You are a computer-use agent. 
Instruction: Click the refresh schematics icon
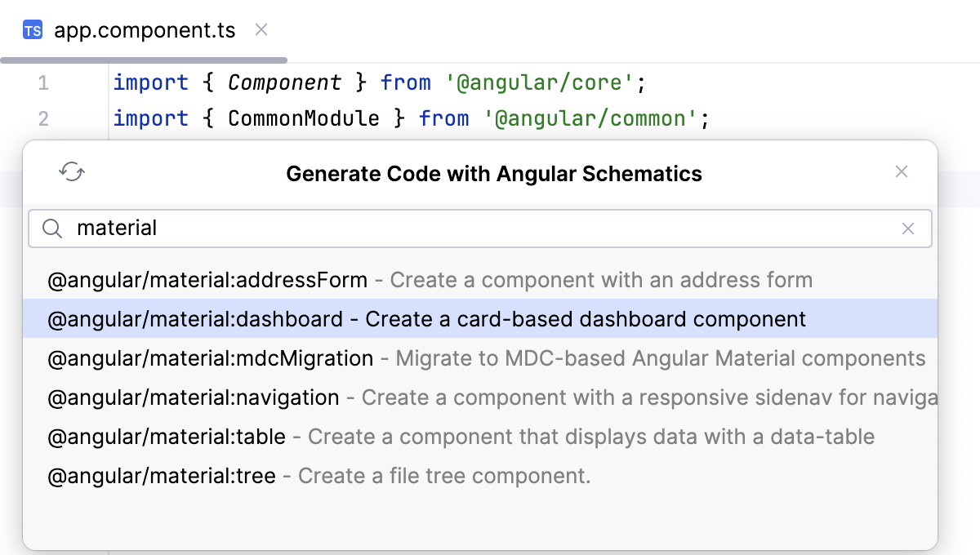point(72,172)
